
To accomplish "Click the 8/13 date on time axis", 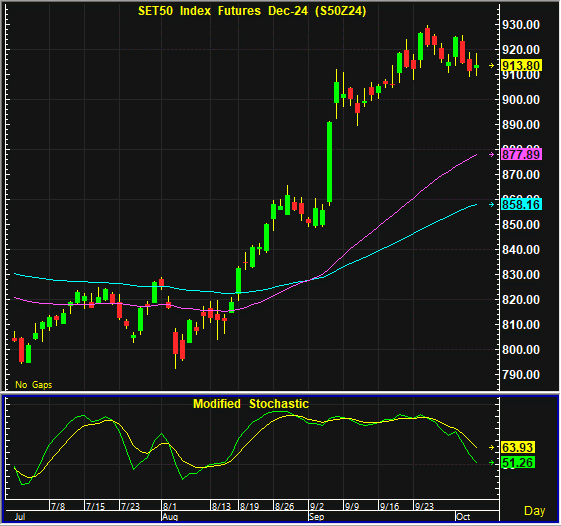I will tap(221, 506).
